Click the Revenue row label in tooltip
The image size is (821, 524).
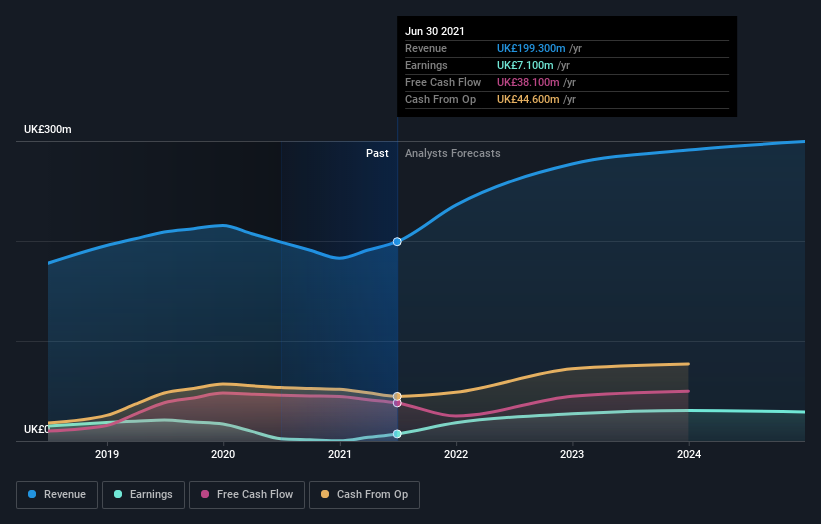coord(426,48)
